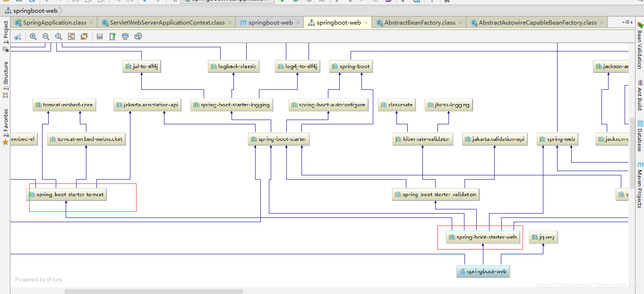
Task: Select the spring-boot node
Action: 351,67
